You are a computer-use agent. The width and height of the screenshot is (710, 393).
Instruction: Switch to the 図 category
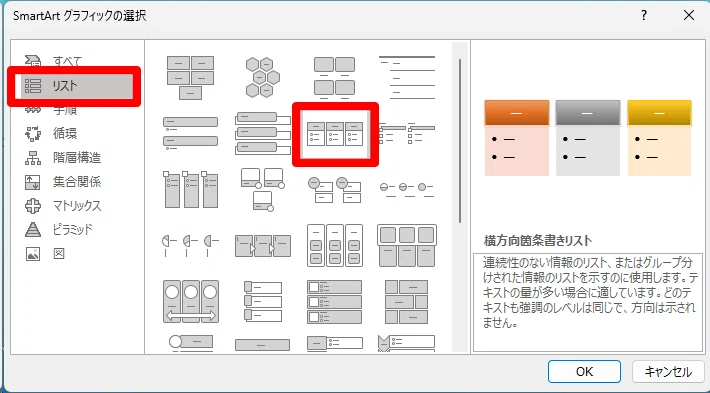(x=59, y=254)
